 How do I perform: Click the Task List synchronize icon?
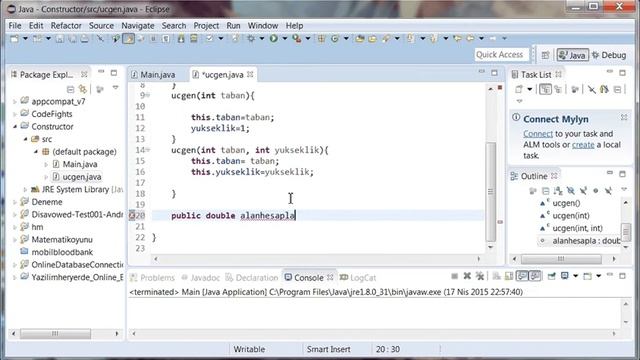[x=604, y=89]
